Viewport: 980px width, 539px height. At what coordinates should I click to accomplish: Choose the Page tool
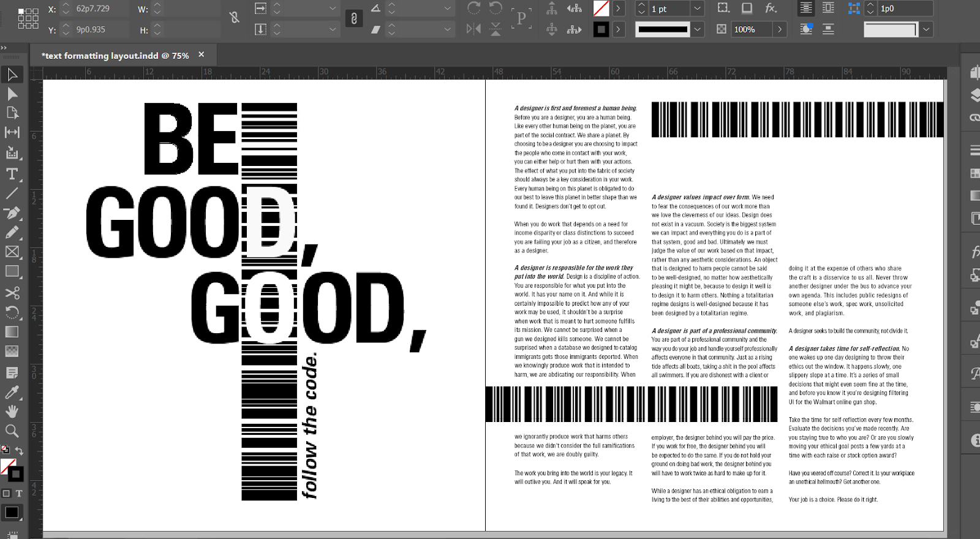tap(12, 113)
